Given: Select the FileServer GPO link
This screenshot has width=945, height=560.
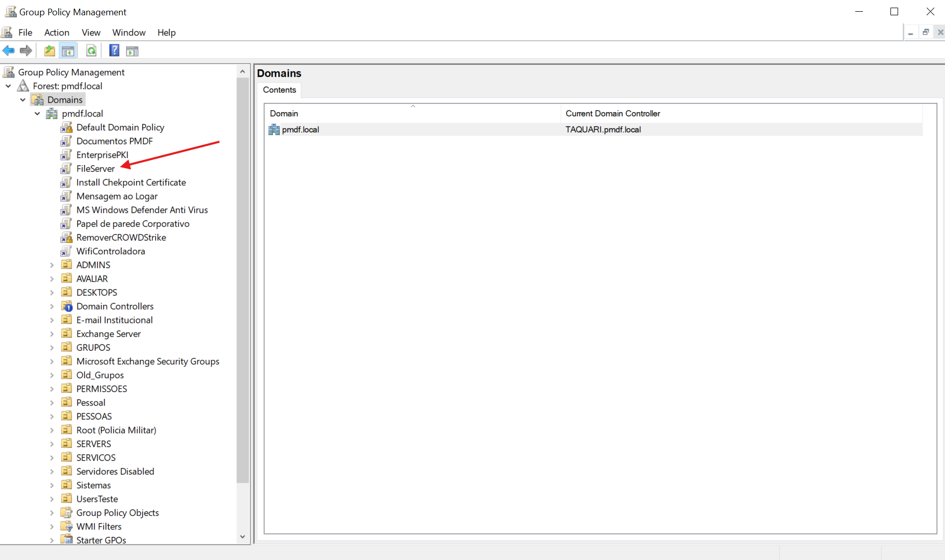Looking at the screenshot, I should click(95, 169).
